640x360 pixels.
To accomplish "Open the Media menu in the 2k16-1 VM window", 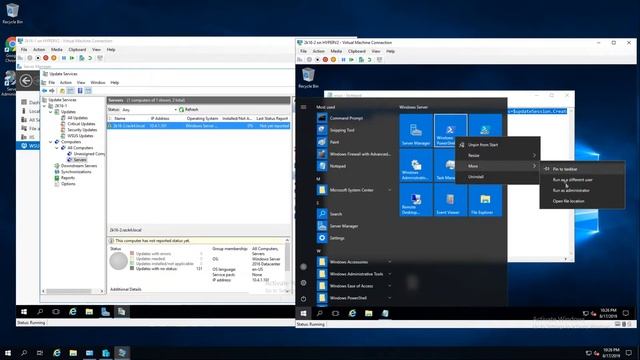I will click(56, 49).
